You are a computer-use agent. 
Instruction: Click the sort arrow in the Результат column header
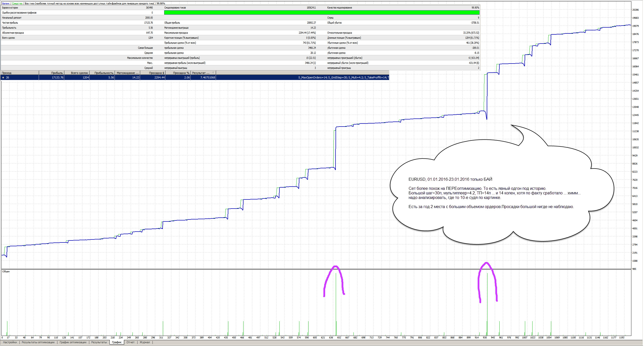click(214, 73)
